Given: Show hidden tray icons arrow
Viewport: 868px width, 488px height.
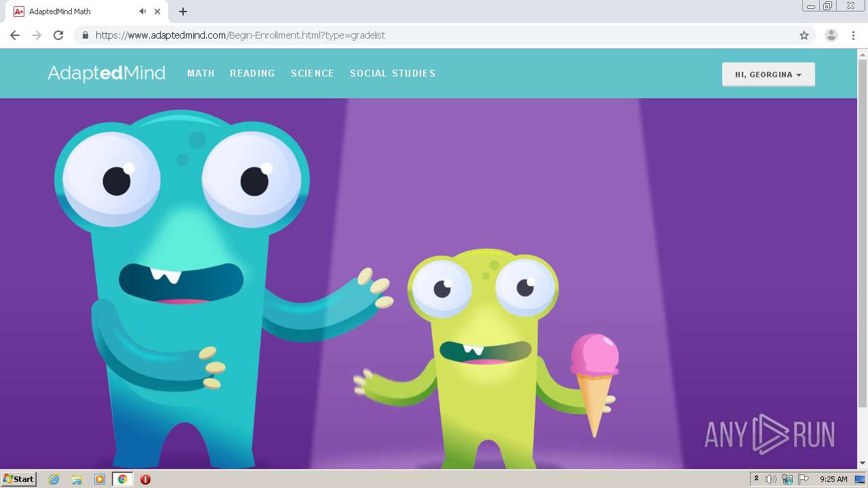Looking at the screenshot, I should click(x=756, y=479).
